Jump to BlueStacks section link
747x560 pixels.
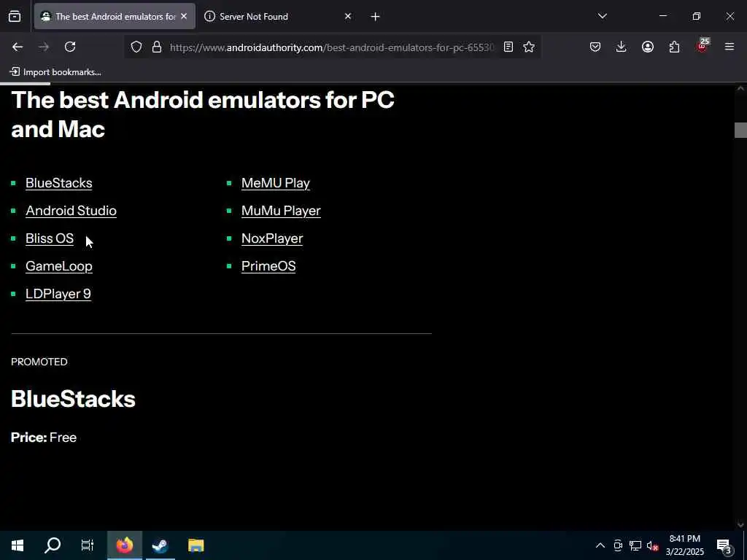[58, 183]
